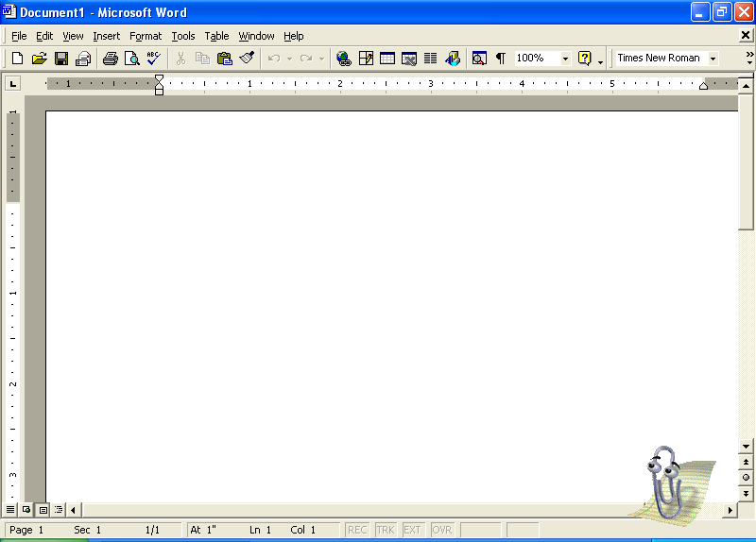The height and width of the screenshot is (542, 756).
Task: Open the Format menu
Action: tap(146, 36)
